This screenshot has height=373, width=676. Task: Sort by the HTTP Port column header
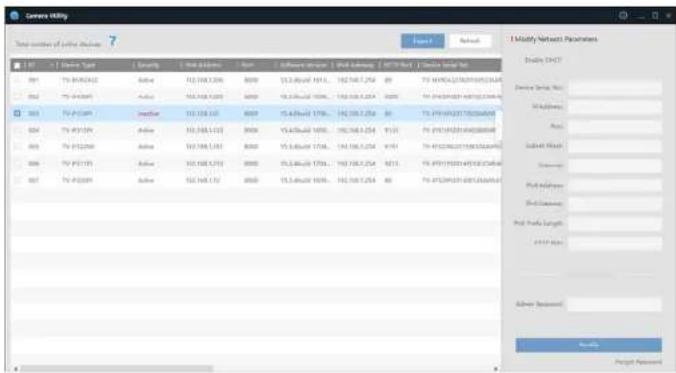397,65
